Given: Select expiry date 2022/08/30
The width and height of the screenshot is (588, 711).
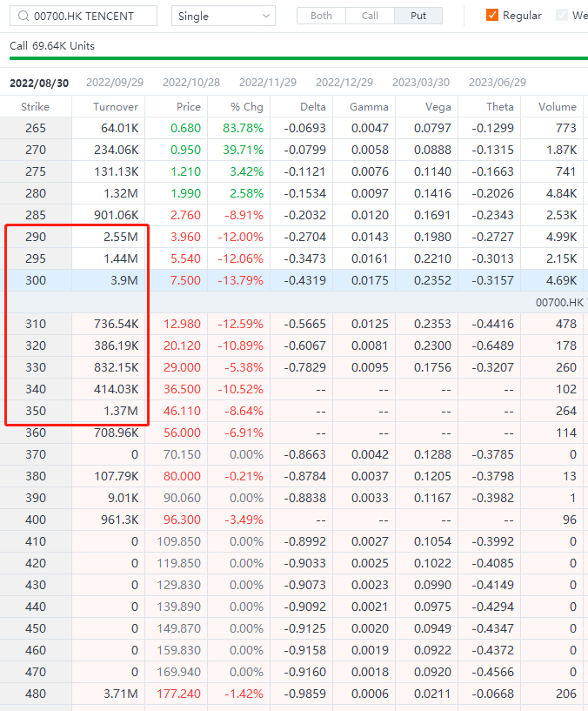Looking at the screenshot, I should (x=39, y=83).
